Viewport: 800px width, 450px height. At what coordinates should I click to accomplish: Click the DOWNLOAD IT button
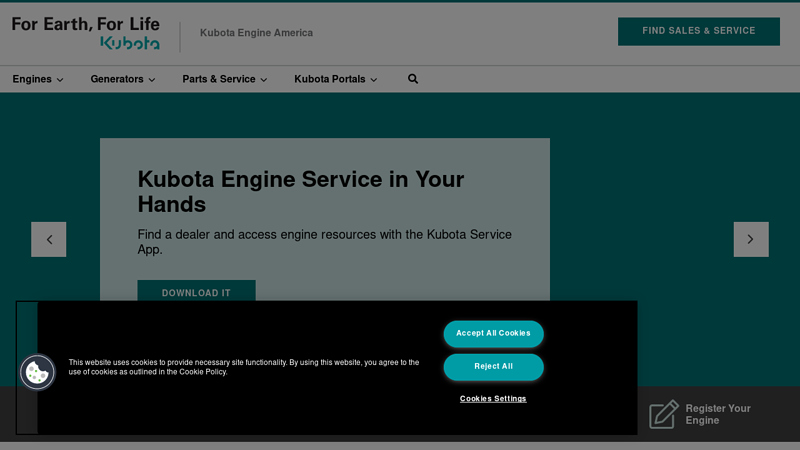[196, 291]
